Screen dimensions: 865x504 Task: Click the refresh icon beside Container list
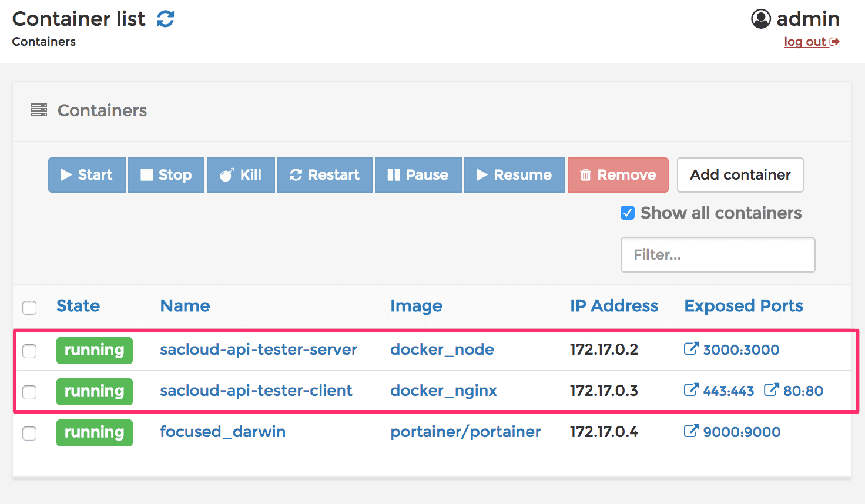tap(166, 19)
